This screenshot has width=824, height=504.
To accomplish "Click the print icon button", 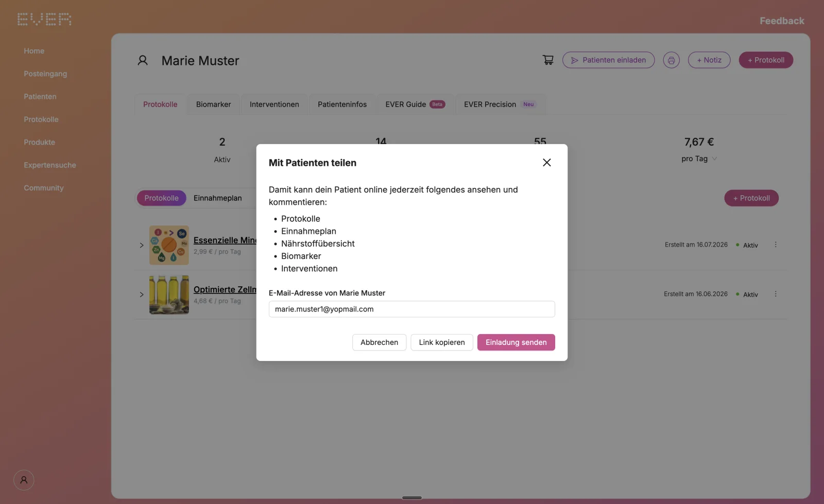I will click(671, 60).
